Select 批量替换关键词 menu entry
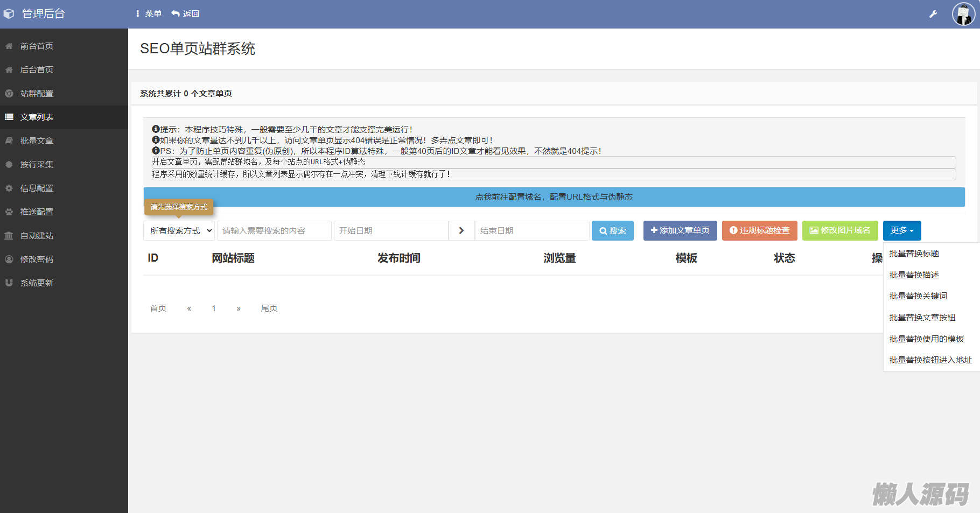The height and width of the screenshot is (513, 980). [x=918, y=296]
